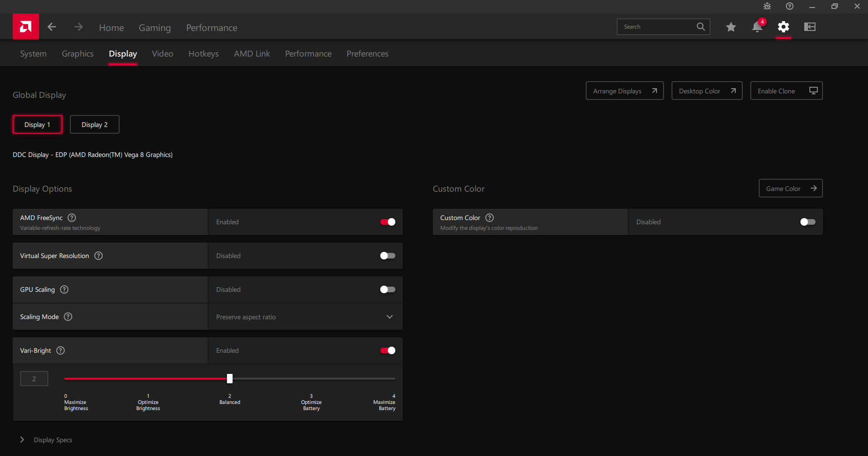Switch to the Preferences tab

368,53
